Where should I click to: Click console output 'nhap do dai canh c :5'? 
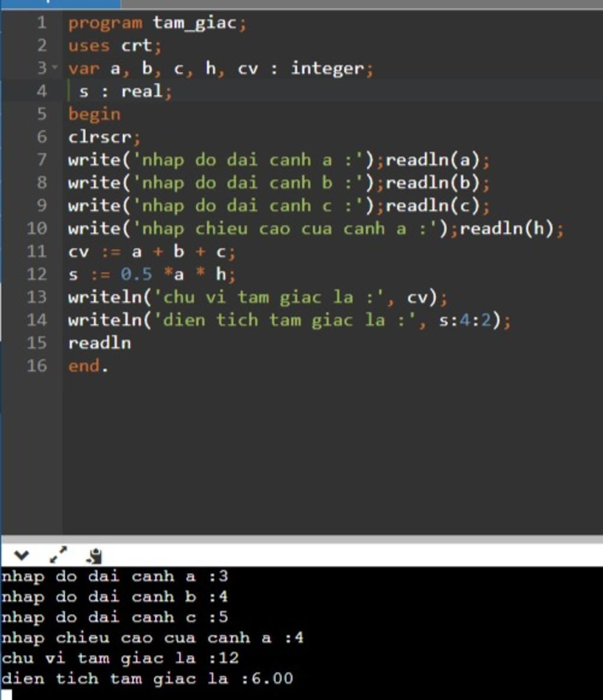115,618
